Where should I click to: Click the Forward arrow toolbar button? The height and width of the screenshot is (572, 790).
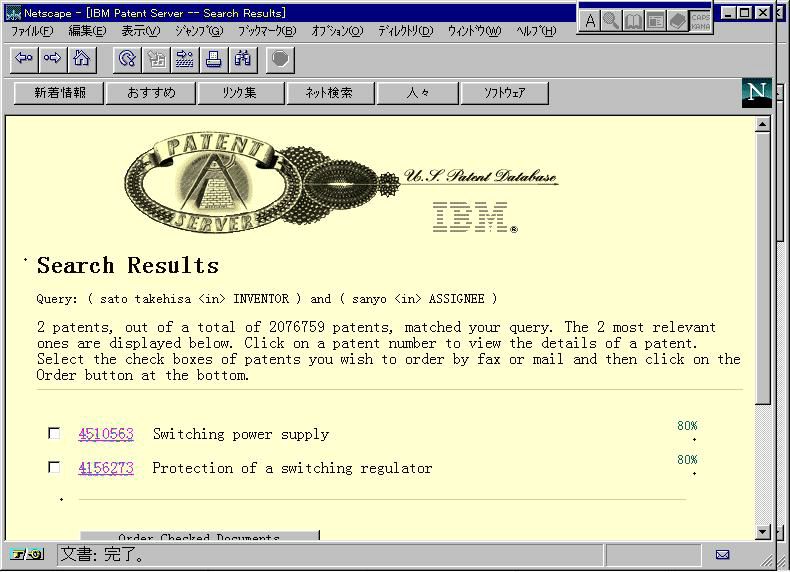coord(52,59)
